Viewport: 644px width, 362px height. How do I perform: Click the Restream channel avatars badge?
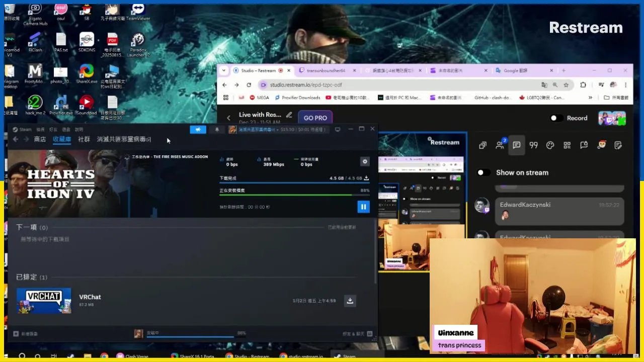pos(612,118)
